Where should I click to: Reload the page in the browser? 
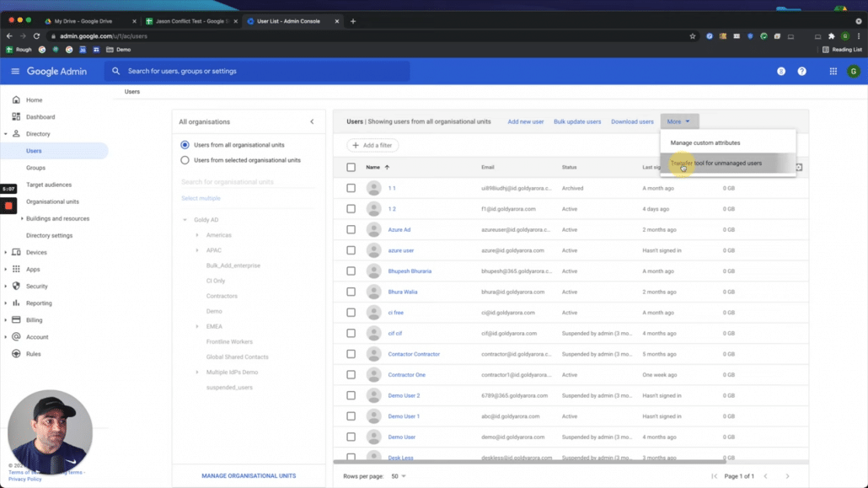(x=36, y=36)
